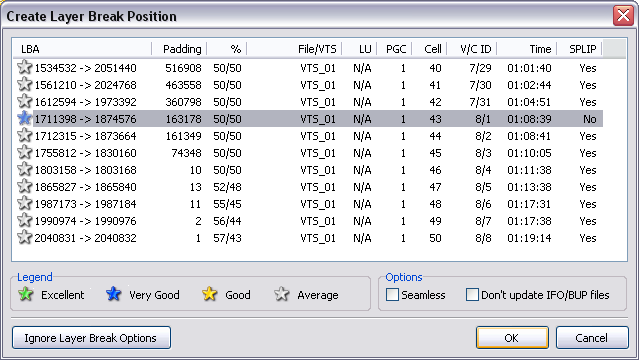The image size is (639, 360).
Task: Click the yellow Good legend star
Action: click(209, 294)
